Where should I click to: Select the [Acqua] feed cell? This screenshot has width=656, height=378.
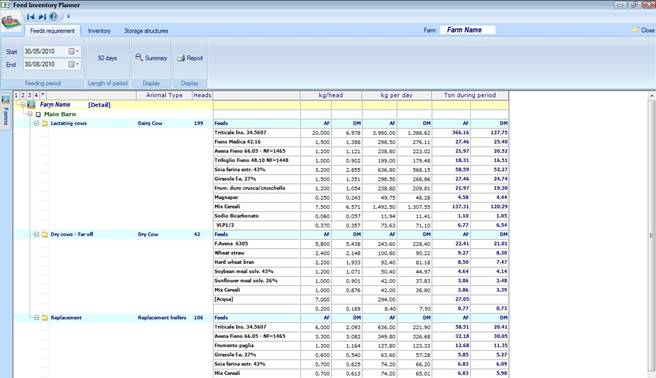coord(256,299)
